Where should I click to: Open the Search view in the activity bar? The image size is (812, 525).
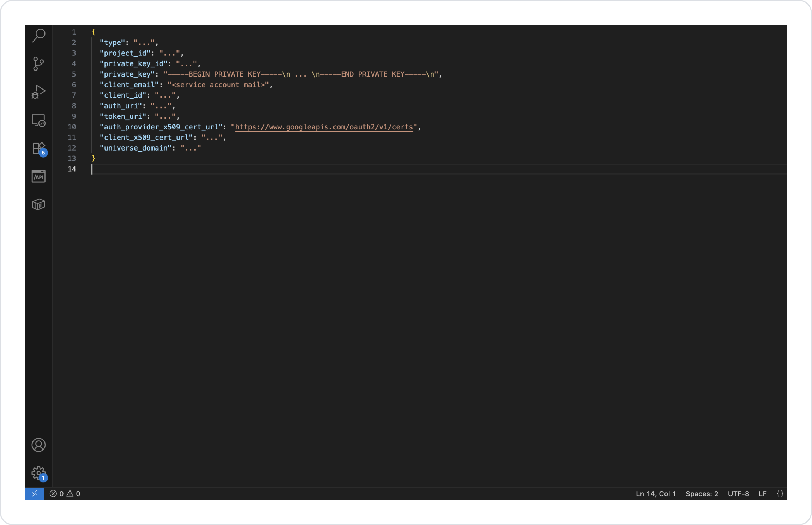click(38, 35)
